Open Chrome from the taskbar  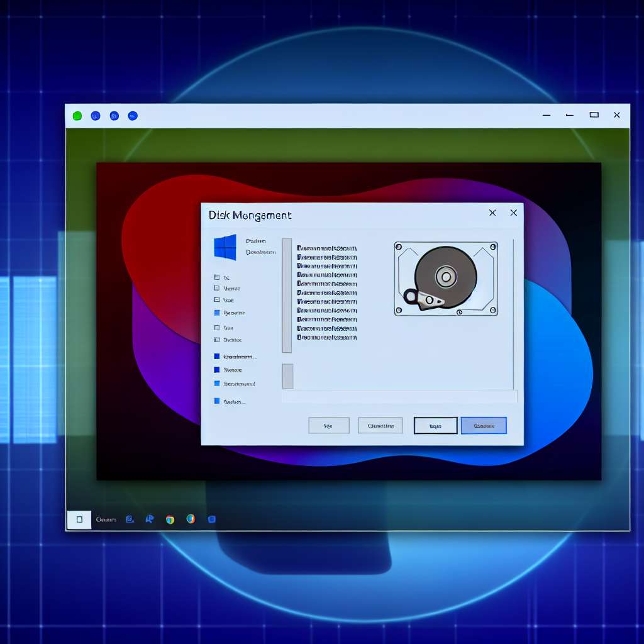[170, 519]
